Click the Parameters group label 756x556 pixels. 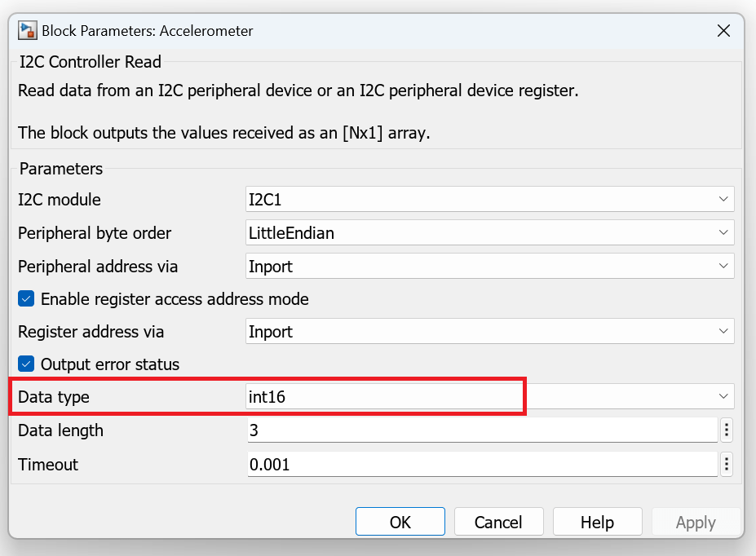pos(61,169)
